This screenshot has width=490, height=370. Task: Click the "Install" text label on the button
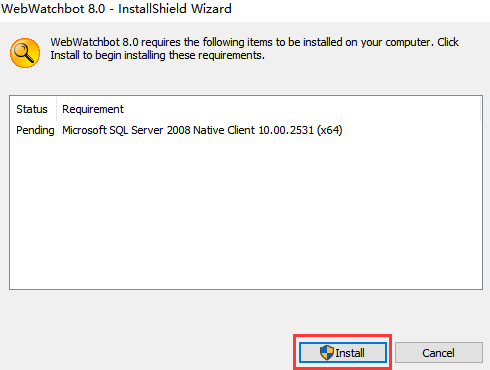[x=350, y=353]
